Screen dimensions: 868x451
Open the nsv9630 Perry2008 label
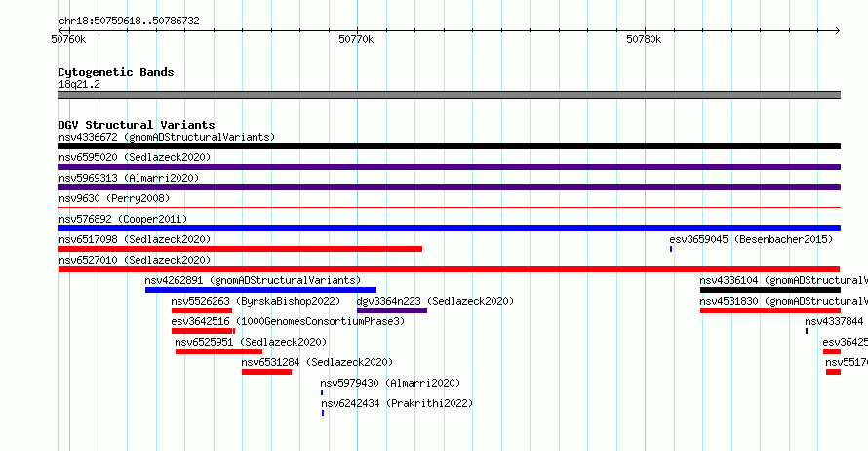(114, 198)
